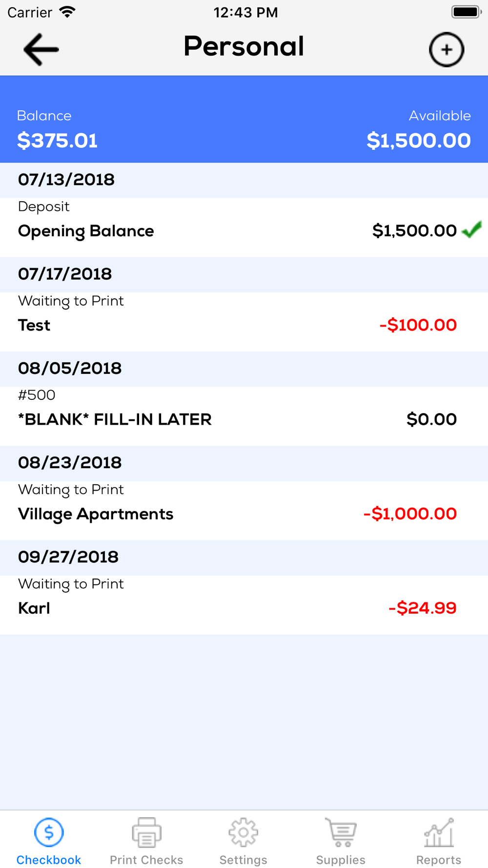Open check #500 BLANK FILL-IN LATER
488x868 pixels.
point(244,416)
